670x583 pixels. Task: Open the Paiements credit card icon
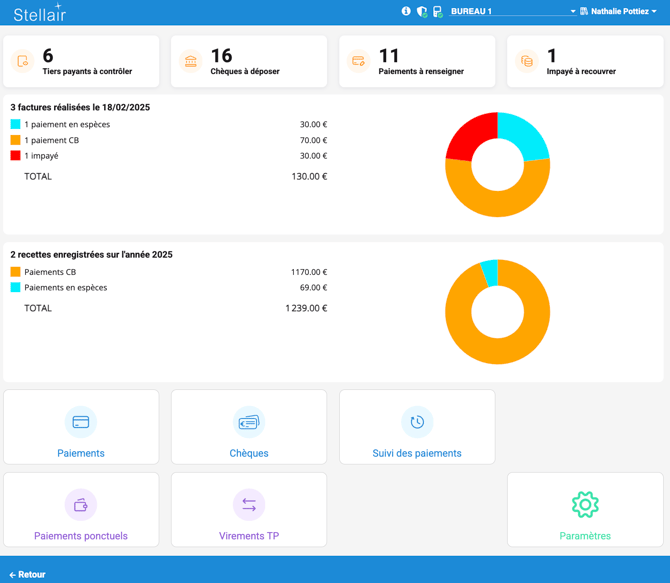click(81, 422)
